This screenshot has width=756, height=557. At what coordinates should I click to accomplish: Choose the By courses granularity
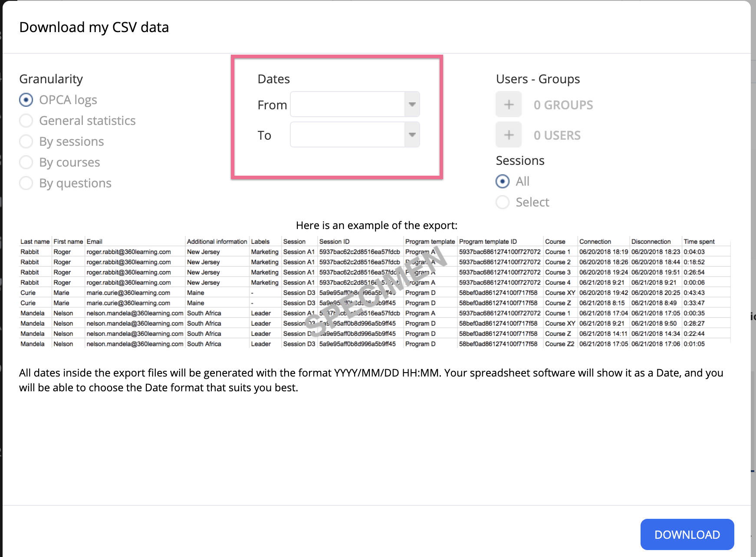click(26, 162)
